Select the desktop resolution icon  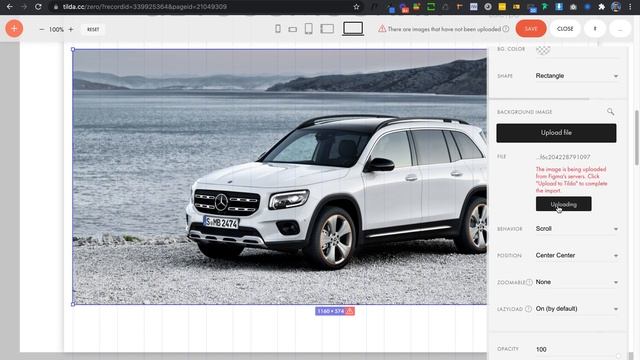pos(353,29)
